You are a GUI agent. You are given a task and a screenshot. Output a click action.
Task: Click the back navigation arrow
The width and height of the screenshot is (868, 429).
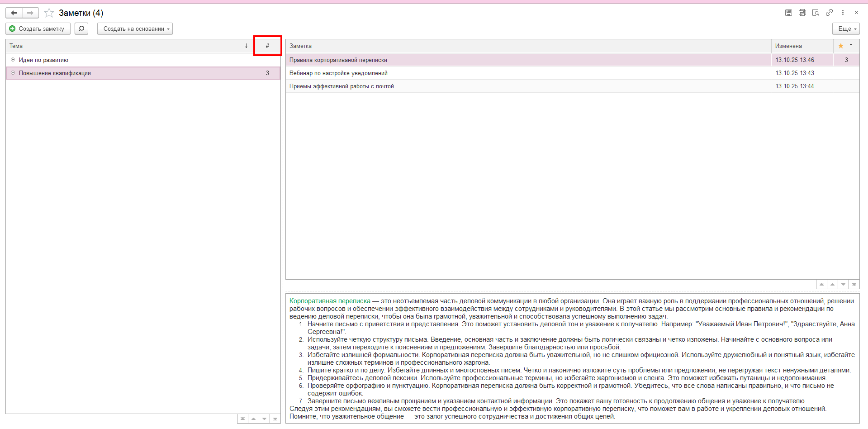(x=14, y=13)
